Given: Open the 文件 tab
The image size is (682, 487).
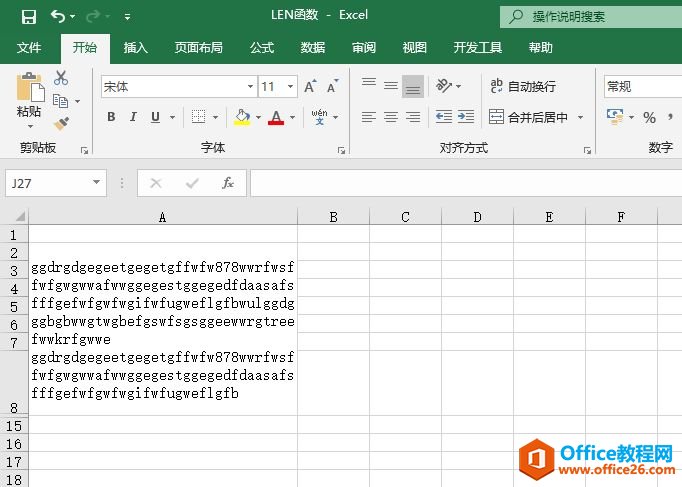Looking at the screenshot, I should [x=29, y=47].
